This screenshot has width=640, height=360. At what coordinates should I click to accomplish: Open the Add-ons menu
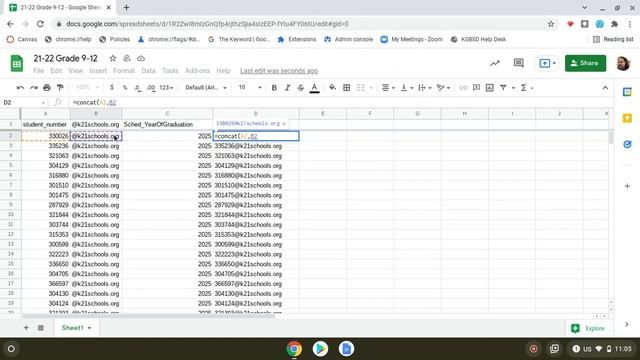pyautogui.click(x=197, y=71)
